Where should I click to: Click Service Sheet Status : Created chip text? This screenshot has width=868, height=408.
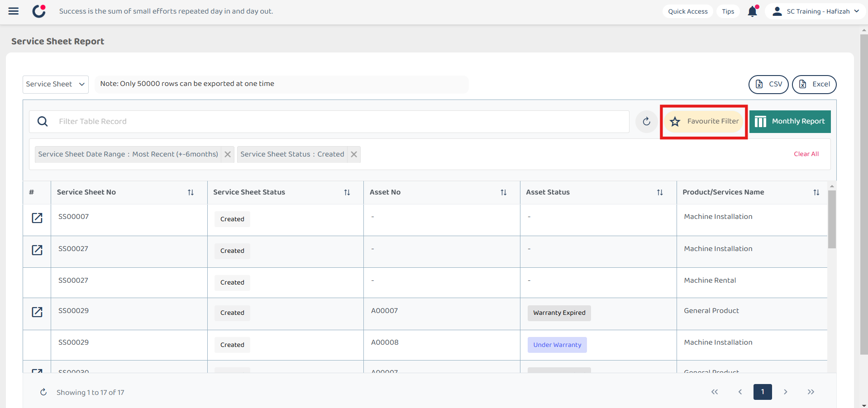292,154
